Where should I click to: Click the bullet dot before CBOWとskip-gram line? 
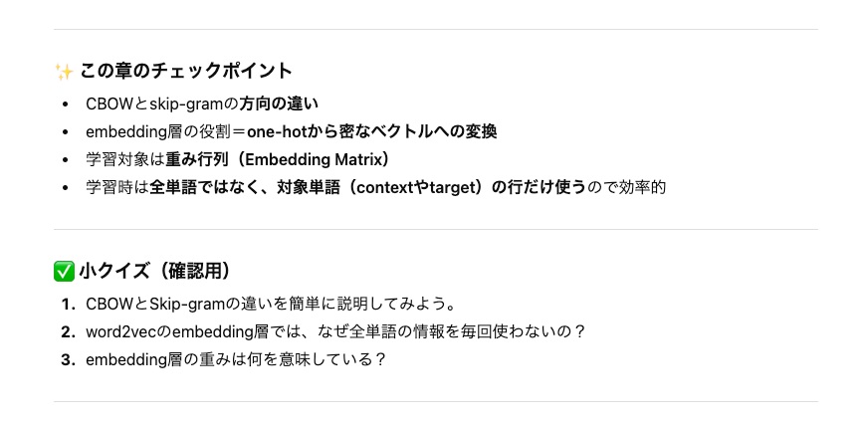[65, 104]
